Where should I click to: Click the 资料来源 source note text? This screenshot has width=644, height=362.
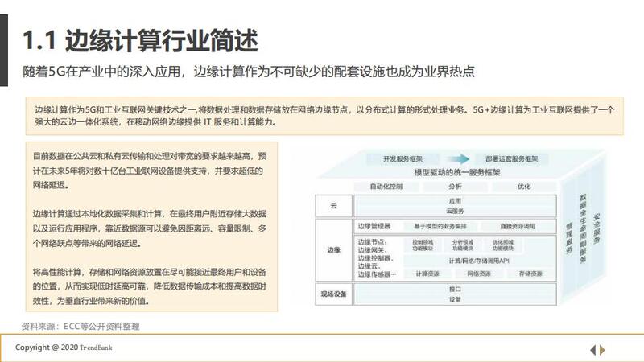[85, 327]
